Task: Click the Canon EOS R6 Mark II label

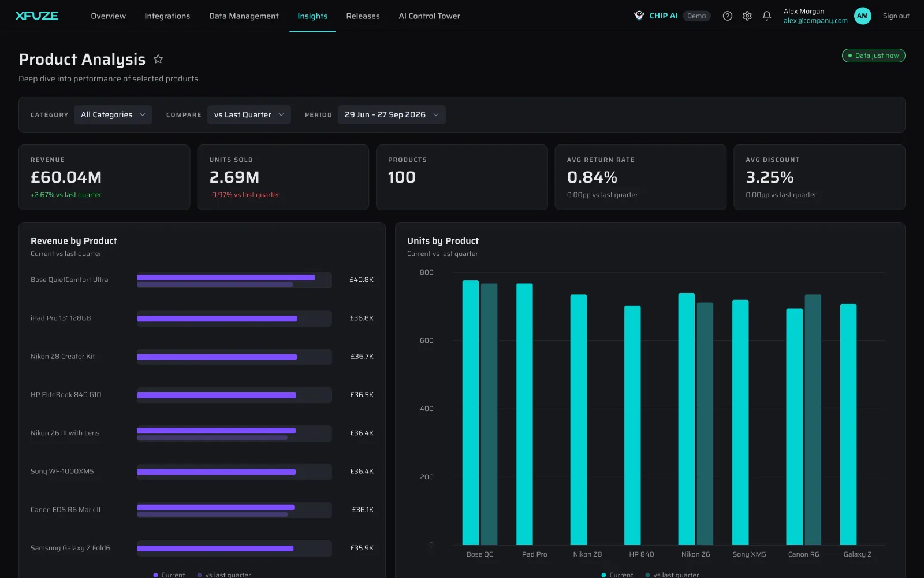Action: click(x=65, y=510)
